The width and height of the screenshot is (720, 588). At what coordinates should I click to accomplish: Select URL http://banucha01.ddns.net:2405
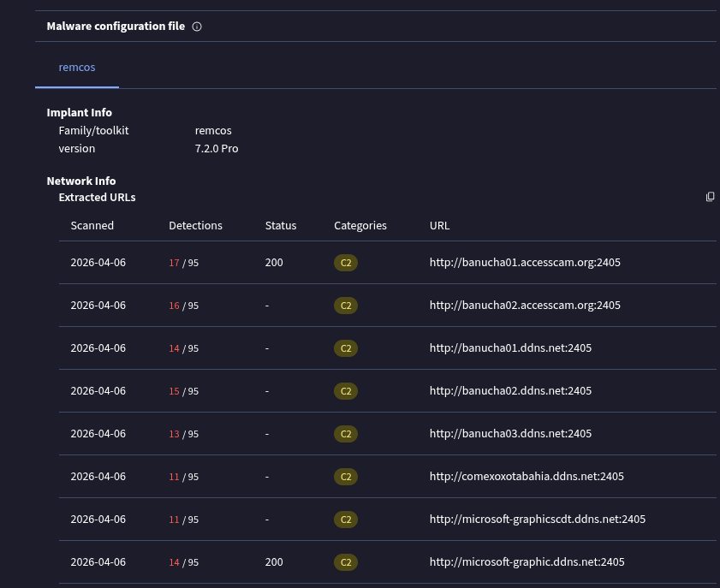510,348
